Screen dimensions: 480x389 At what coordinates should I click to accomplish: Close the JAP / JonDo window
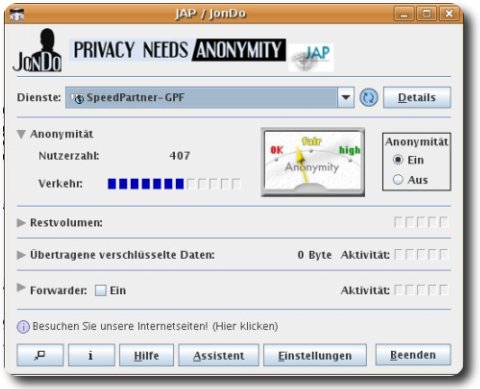(449, 14)
